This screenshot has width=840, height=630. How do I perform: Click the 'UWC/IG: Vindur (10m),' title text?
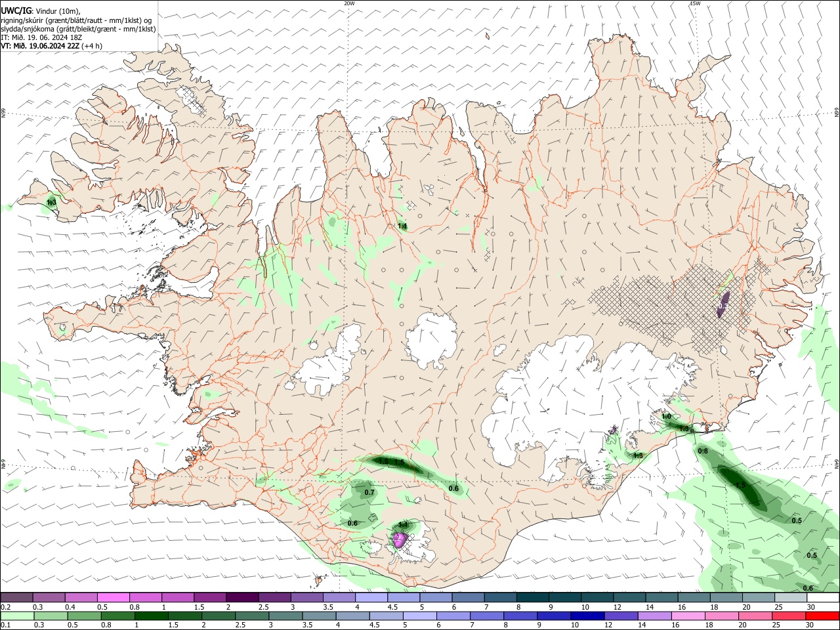pos(41,10)
